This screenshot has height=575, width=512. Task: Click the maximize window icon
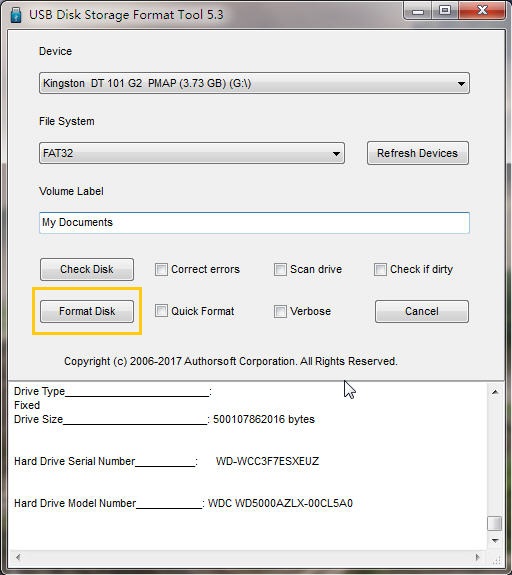(x=445, y=11)
